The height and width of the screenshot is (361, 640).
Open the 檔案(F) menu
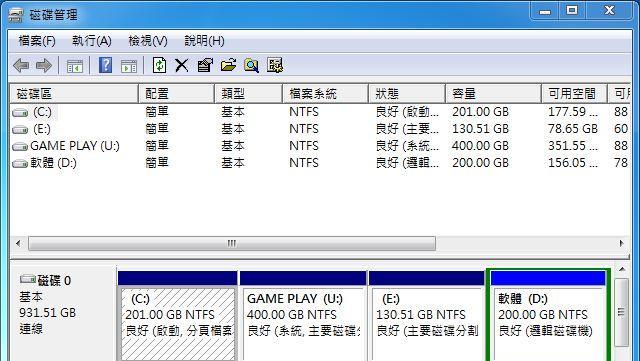pos(37,41)
